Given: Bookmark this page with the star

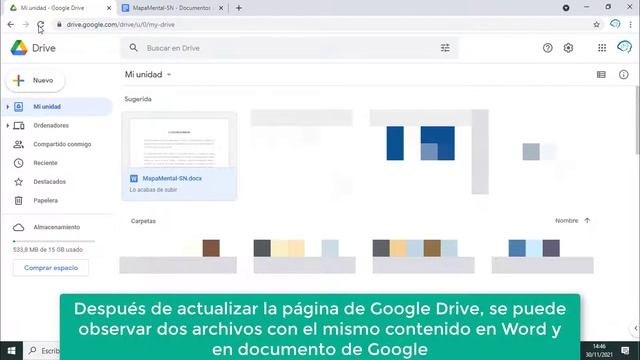Looking at the screenshot, I should click(596, 24).
